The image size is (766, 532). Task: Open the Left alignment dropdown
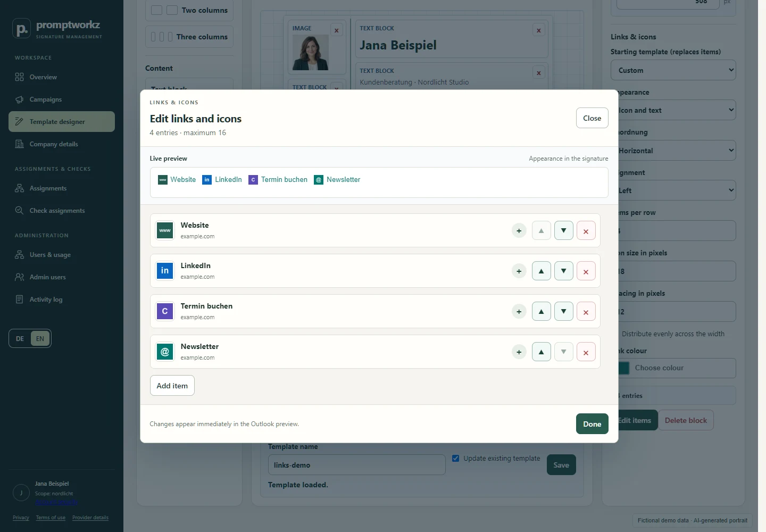pyautogui.click(x=676, y=190)
